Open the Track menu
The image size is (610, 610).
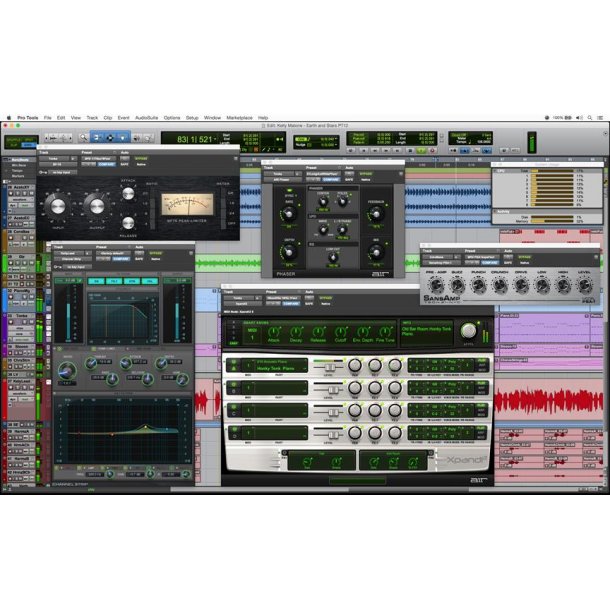(x=92, y=117)
